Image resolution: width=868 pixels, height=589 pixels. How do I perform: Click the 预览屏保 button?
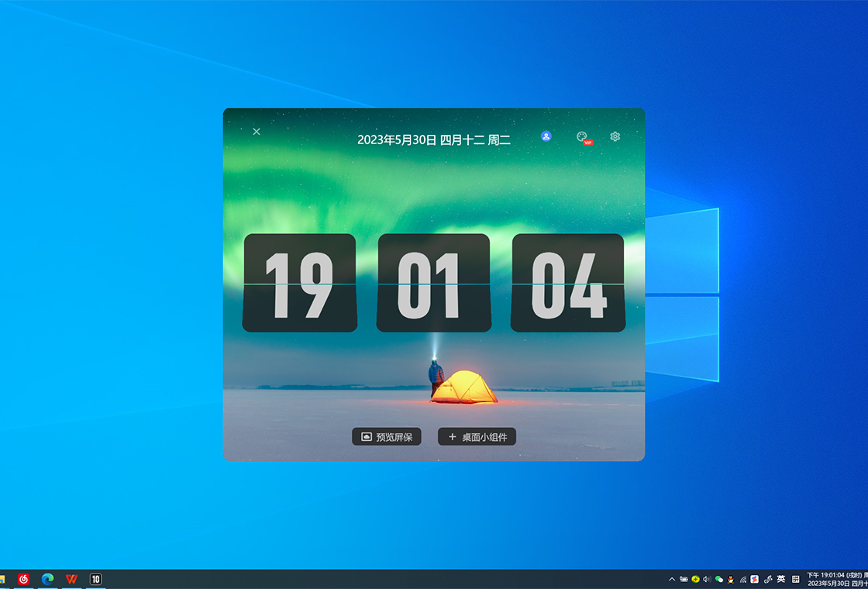pyautogui.click(x=387, y=437)
